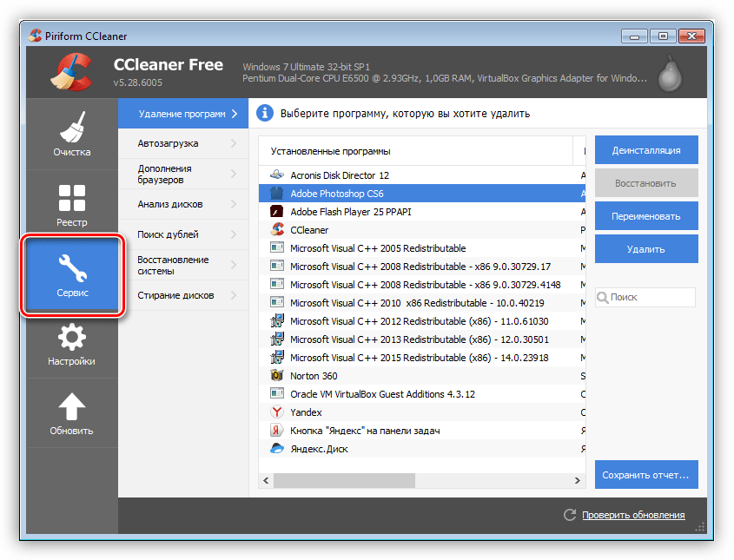This screenshot has height=560, width=734.
Task: Click the Norton 360 program icon
Action: 277,376
